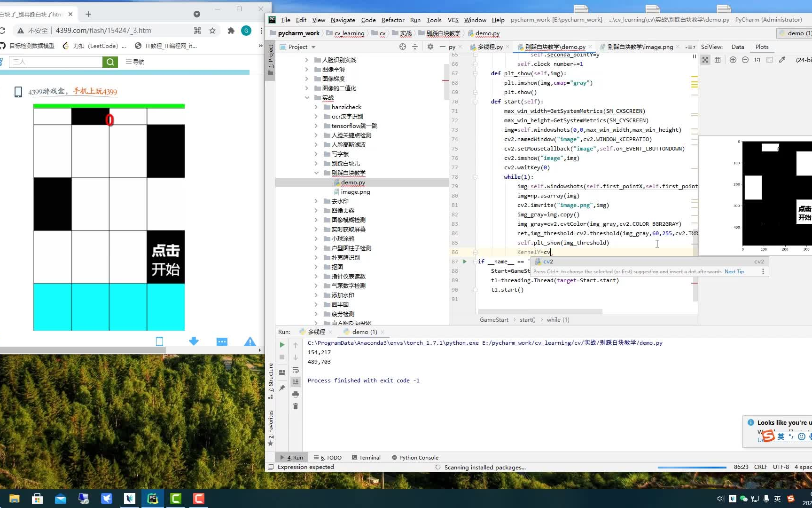
Task: Rerun the demo (1) run configuration
Action: pos(282,344)
